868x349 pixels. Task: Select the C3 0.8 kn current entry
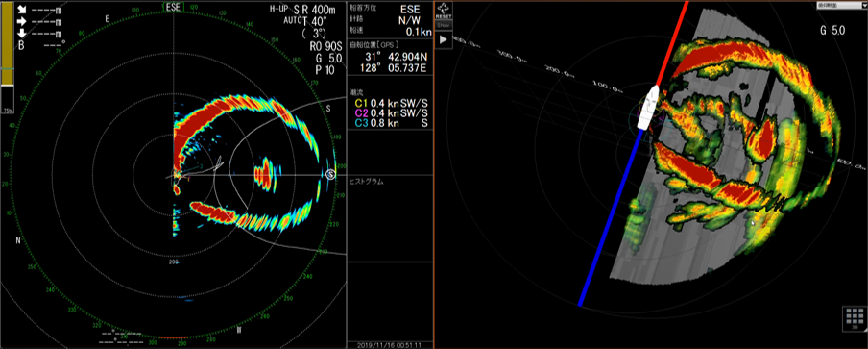pos(391,123)
